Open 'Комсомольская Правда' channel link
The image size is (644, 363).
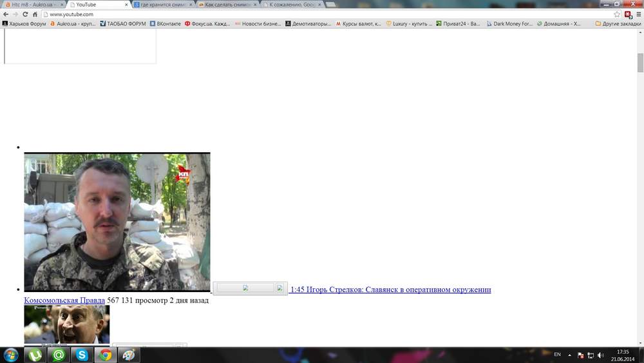[64, 300]
